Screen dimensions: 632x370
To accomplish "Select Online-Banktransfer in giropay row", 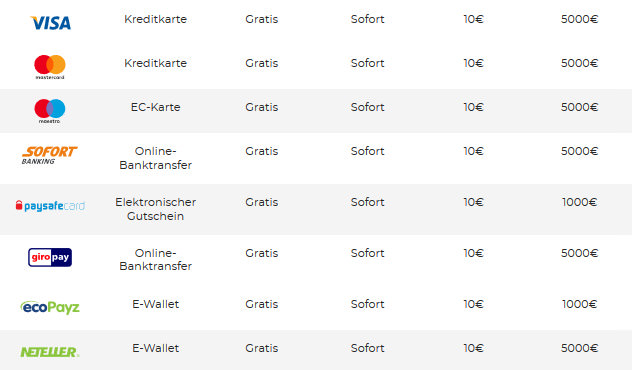I will coord(156,260).
